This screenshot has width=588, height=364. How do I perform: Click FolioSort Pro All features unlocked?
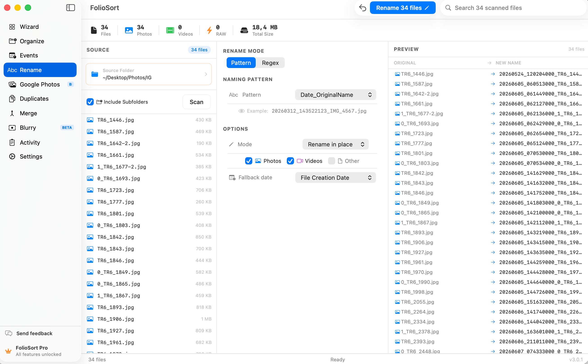[x=38, y=351]
